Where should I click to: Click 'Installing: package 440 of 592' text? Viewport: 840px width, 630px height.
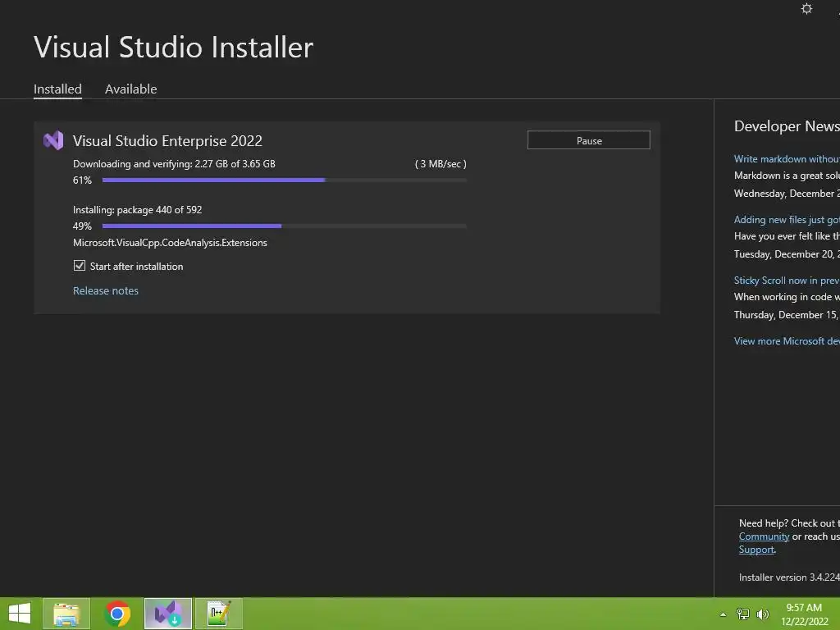tap(138, 210)
